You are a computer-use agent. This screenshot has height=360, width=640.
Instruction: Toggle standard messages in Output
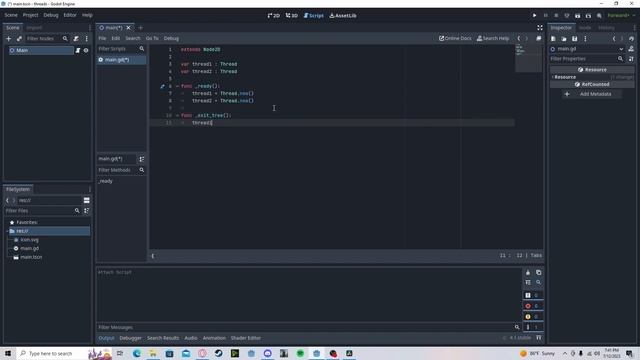(x=533, y=295)
